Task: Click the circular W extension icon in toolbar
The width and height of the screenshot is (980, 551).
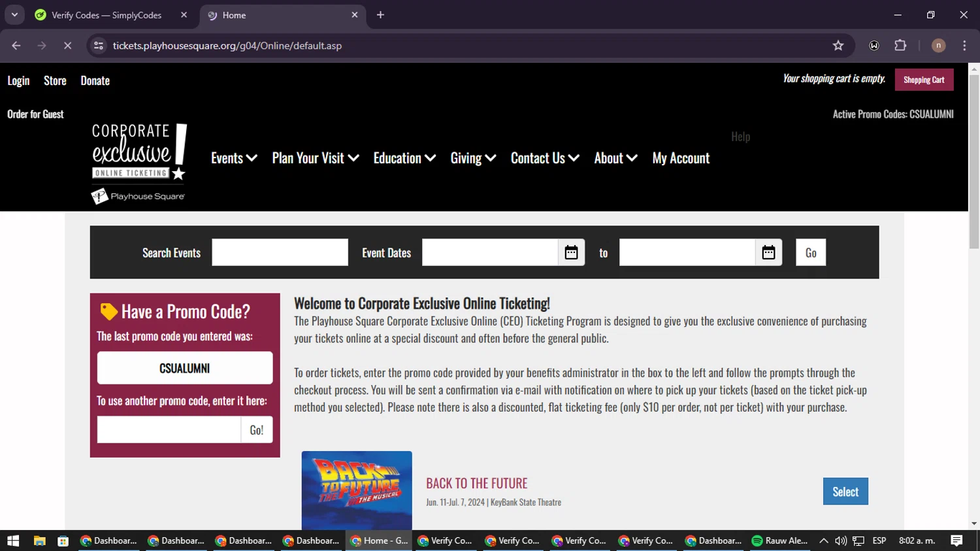Action: tap(874, 46)
